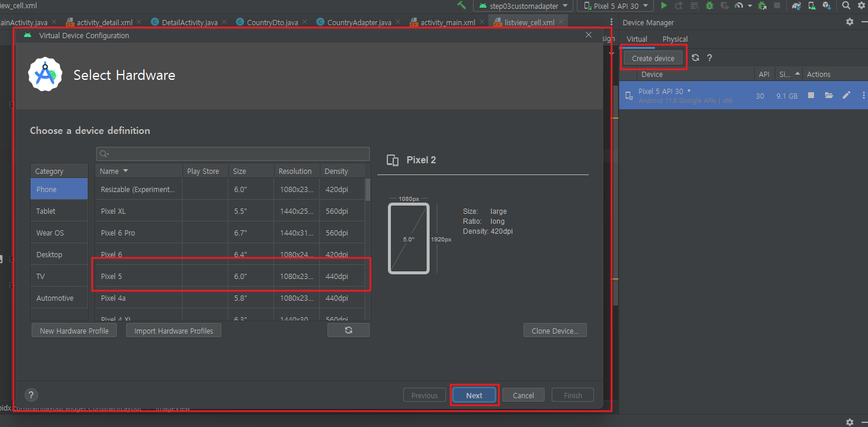868x427 pixels.
Task: Select the Pixel 6 Pro row
Action: point(230,233)
